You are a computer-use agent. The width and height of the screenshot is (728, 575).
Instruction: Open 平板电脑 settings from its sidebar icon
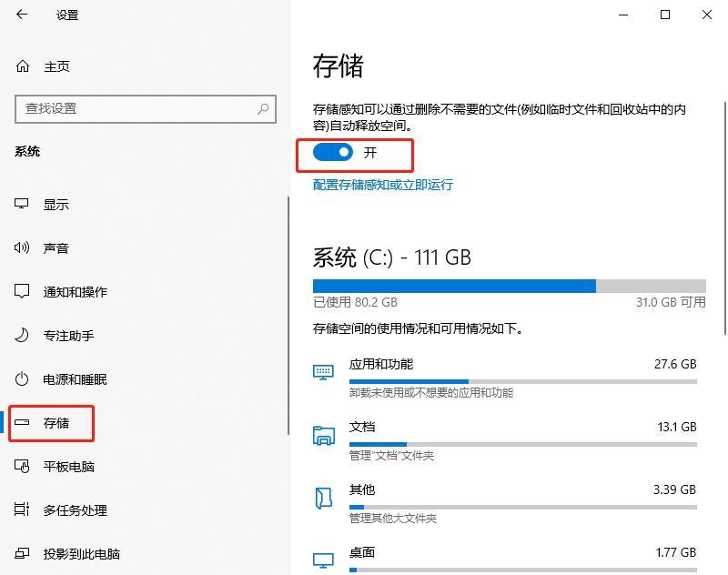(x=22, y=467)
